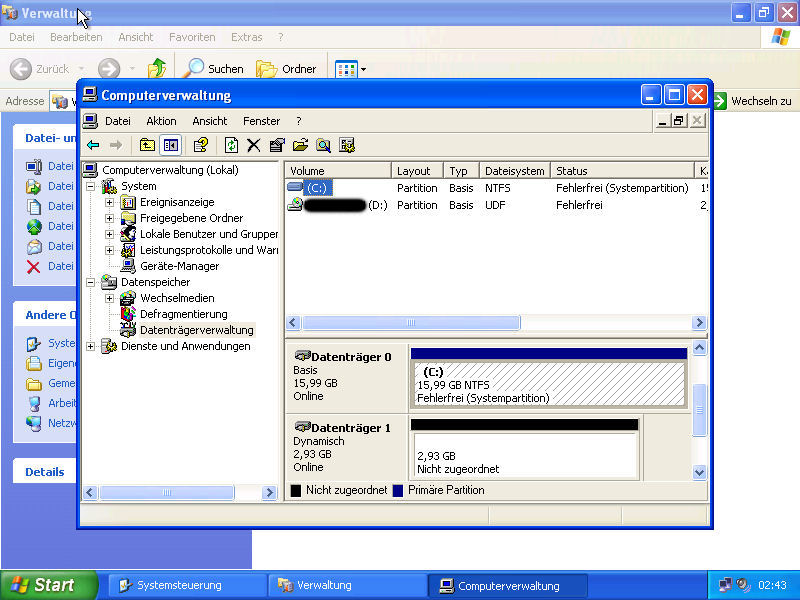Click the black X delete toolbar icon

pos(254,145)
